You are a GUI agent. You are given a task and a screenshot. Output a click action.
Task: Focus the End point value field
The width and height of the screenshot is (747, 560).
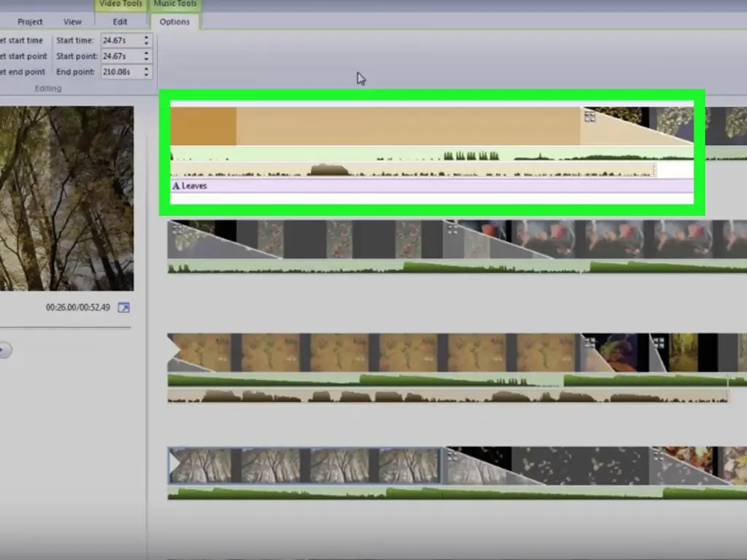(x=121, y=72)
